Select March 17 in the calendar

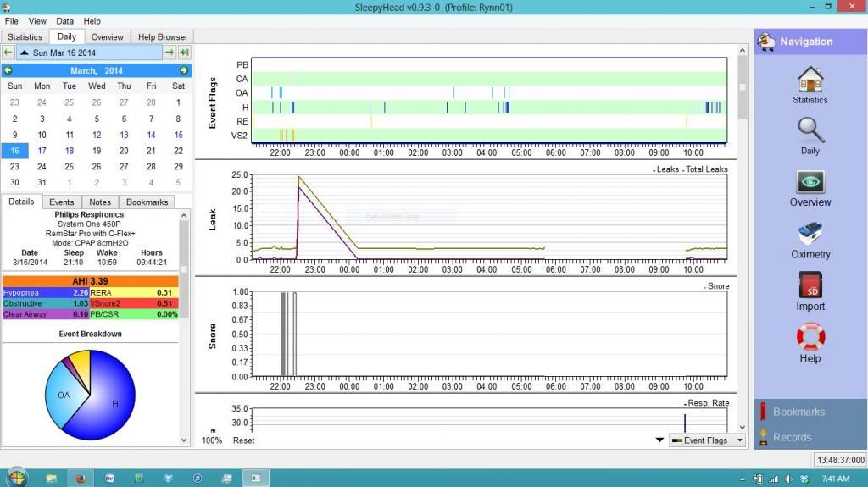tap(42, 151)
